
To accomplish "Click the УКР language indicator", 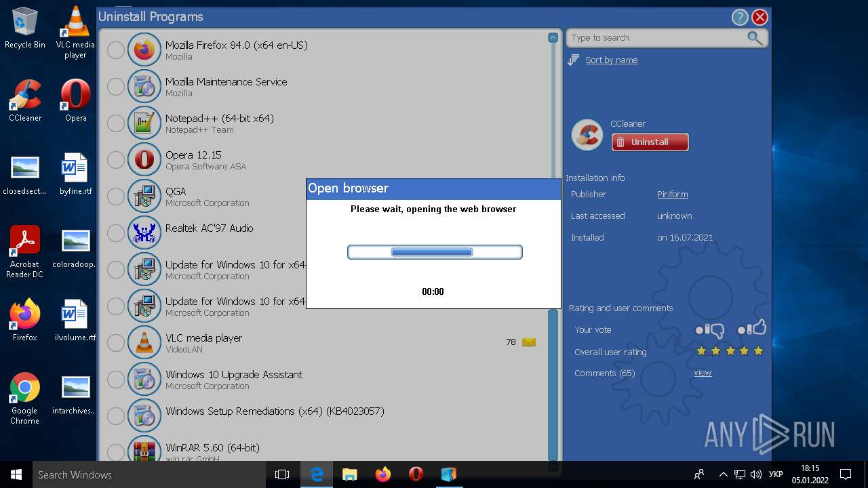I will [x=776, y=474].
